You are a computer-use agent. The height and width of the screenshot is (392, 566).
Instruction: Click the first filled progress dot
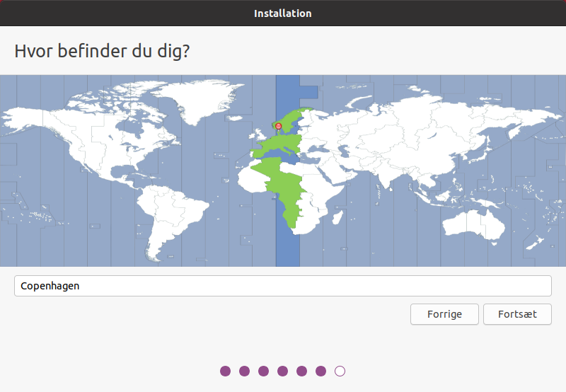[225, 371]
